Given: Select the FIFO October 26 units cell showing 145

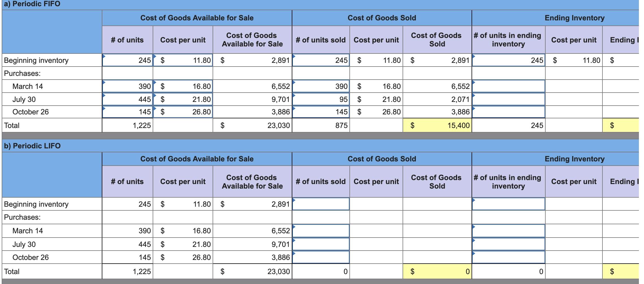Looking at the screenshot, I should 127,112.
